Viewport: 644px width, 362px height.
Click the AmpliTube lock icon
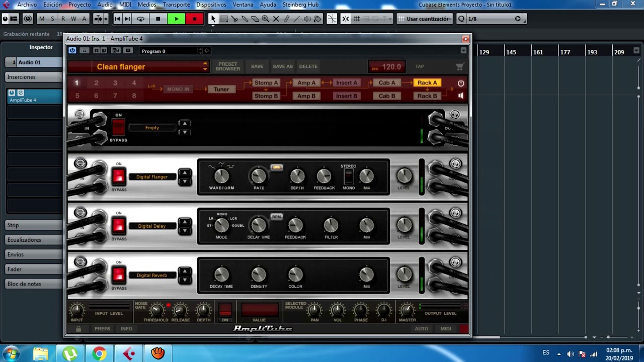point(78,329)
